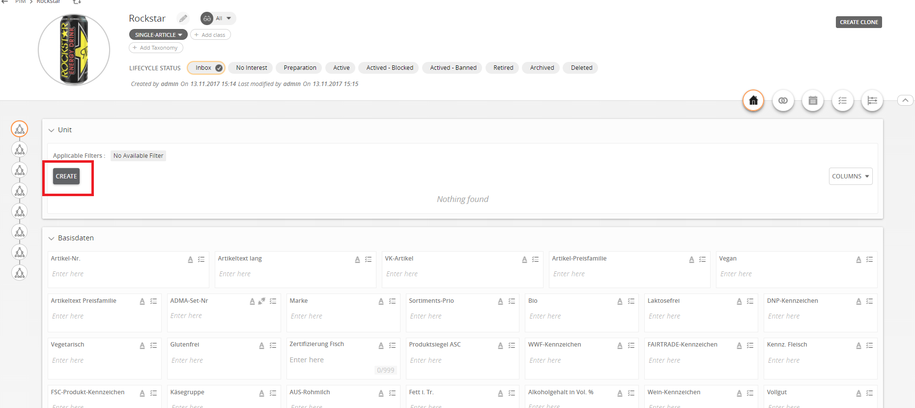This screenshot has height=408, width=915.
Task: Collapse the Basisdaten section
Action: tap(51, 238)
